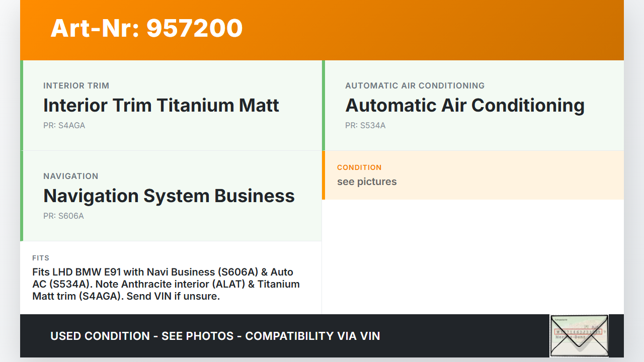
Task: Click the PR: S606A code
Action: point(63,216)
